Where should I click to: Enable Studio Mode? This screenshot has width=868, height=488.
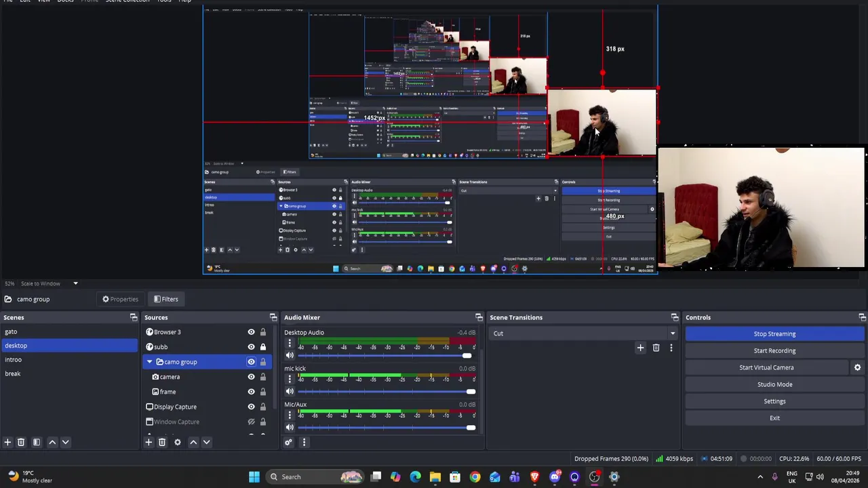point(774,384)
